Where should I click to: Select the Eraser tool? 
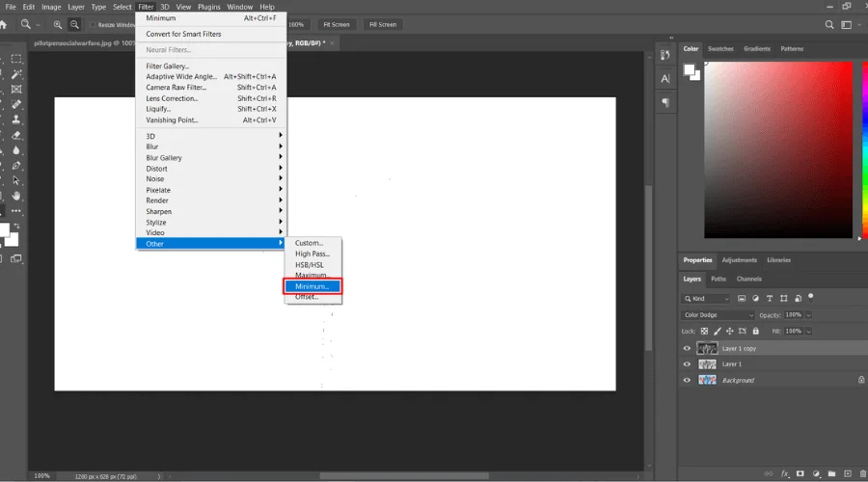click(x=16, y=135)
